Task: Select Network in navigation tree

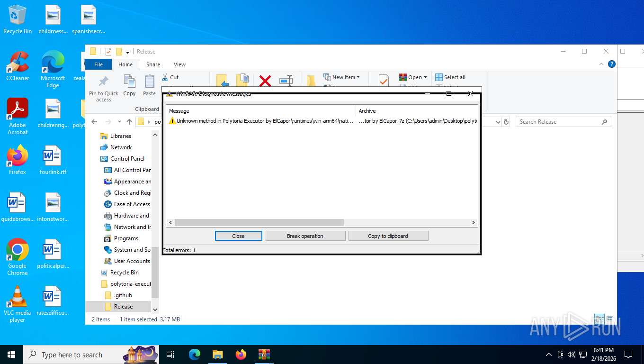Action: 121,147
